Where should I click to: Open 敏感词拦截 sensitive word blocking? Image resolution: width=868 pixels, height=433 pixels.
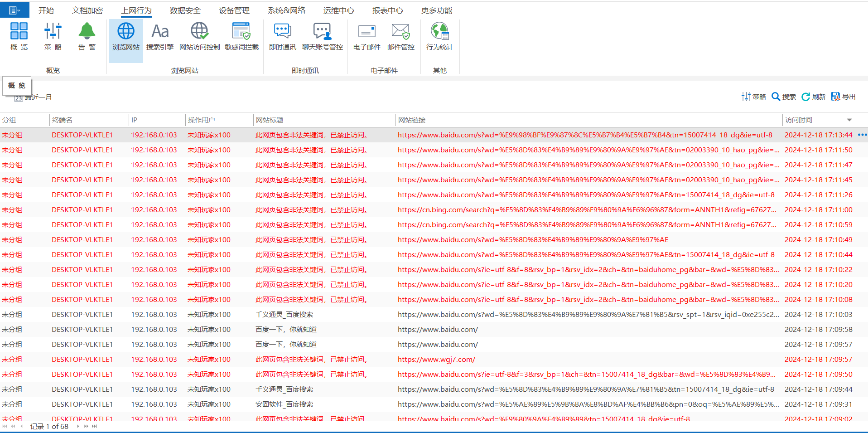click(x=241, y=36)
